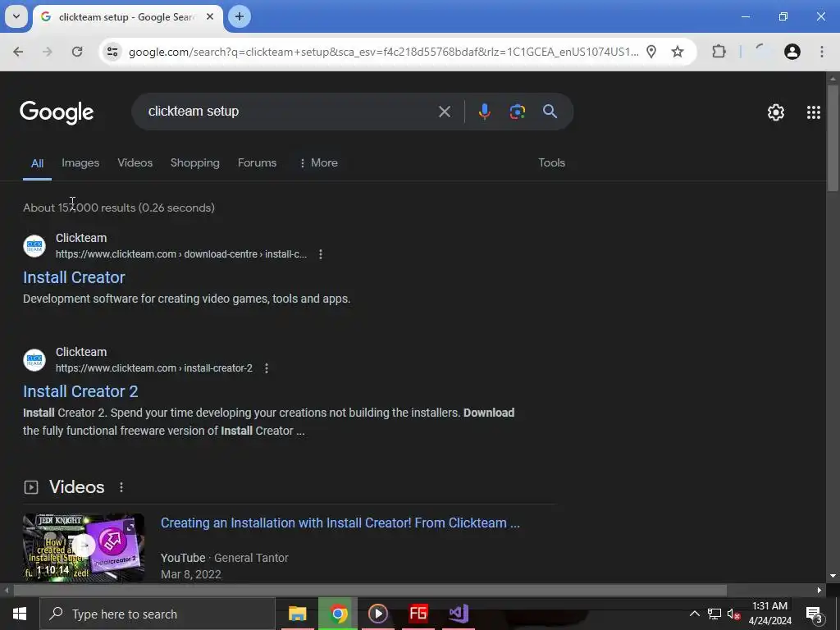The height and width of the screenshot is (630, 840).
Task: Click the vertical scrollbar down arrow
Action: tap(833, 576)
